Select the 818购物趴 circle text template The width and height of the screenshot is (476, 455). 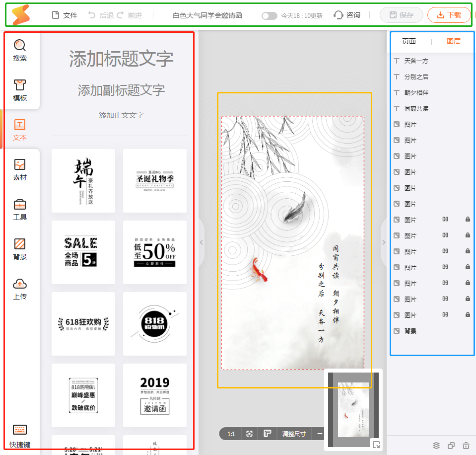(155, 324)
